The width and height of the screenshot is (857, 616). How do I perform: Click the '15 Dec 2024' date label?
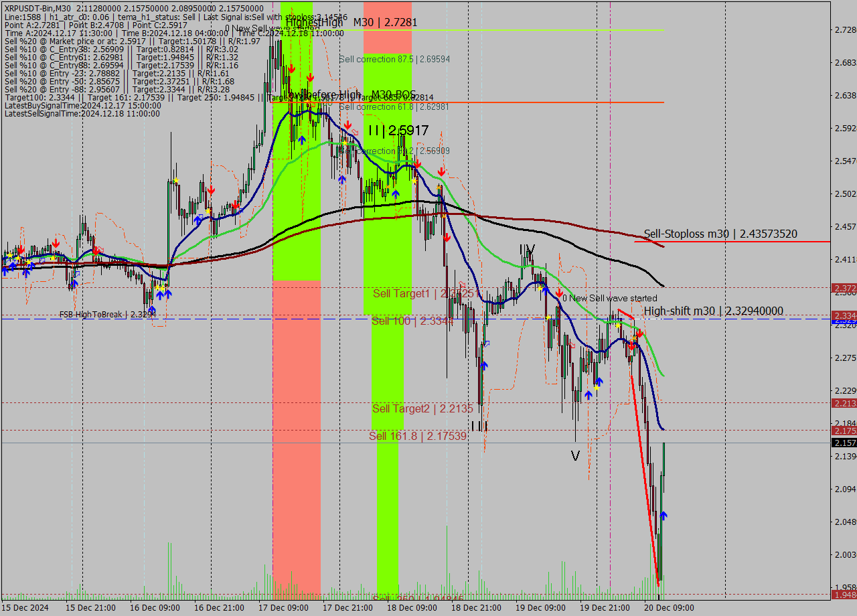[x=25, y=608]
